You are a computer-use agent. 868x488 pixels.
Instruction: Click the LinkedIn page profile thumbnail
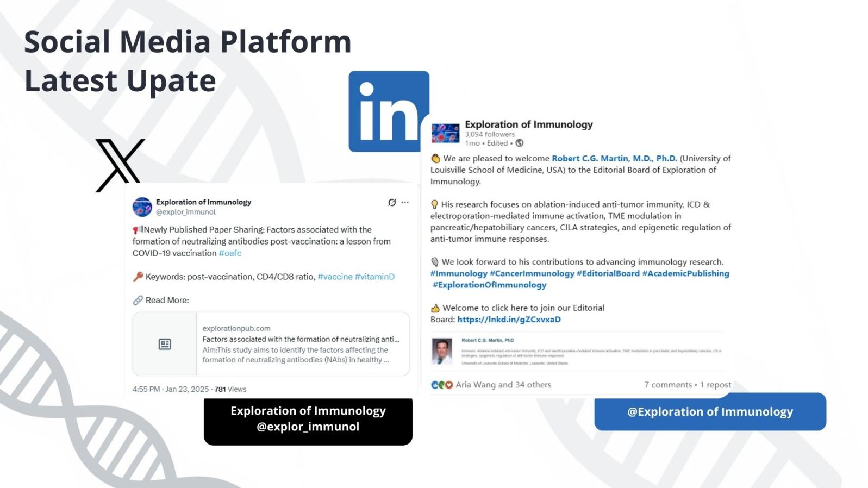click(445, 133)
